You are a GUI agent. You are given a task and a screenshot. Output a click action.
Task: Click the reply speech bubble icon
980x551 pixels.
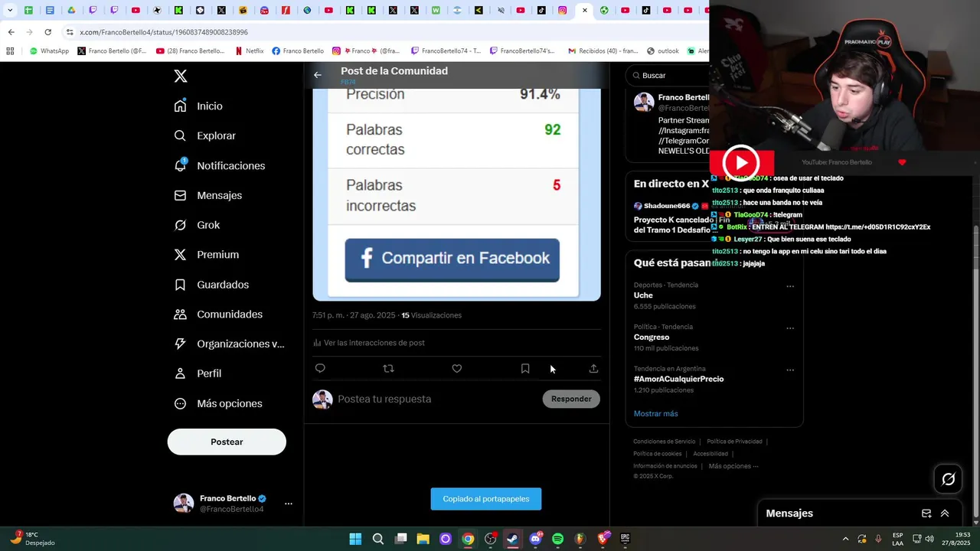(x=320, y=368)
